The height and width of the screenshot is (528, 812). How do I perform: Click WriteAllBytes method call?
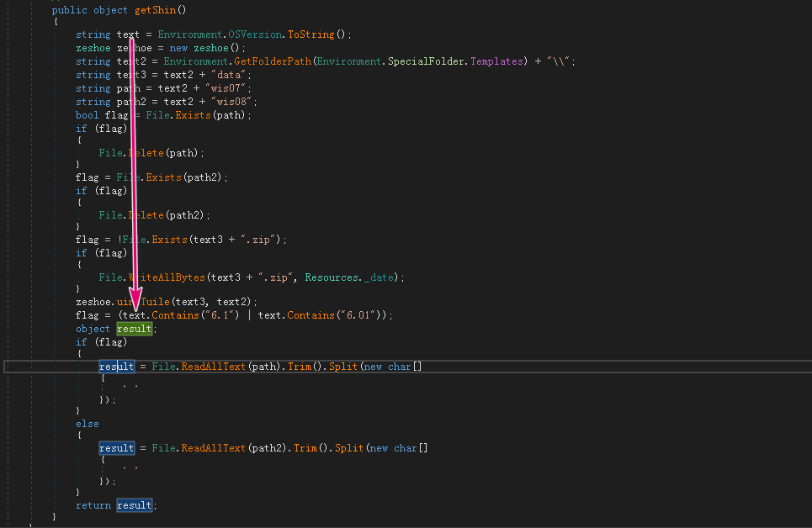click(167, 277)
